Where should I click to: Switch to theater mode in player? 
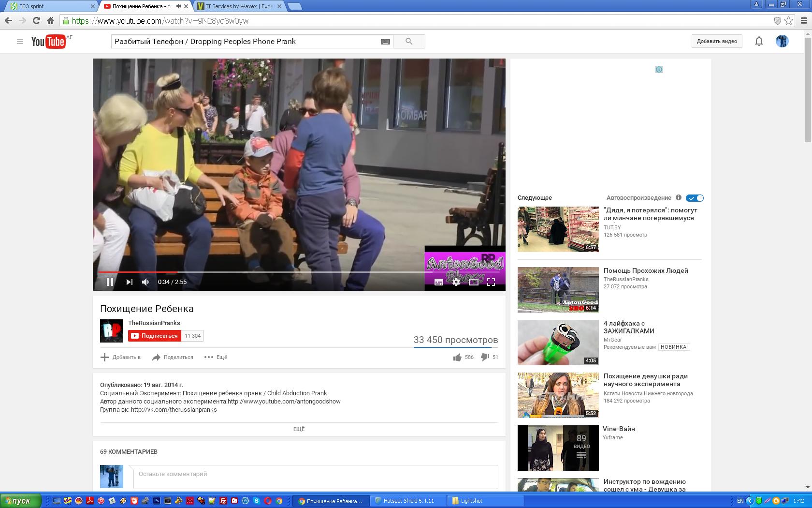click(x=474, y=282)
